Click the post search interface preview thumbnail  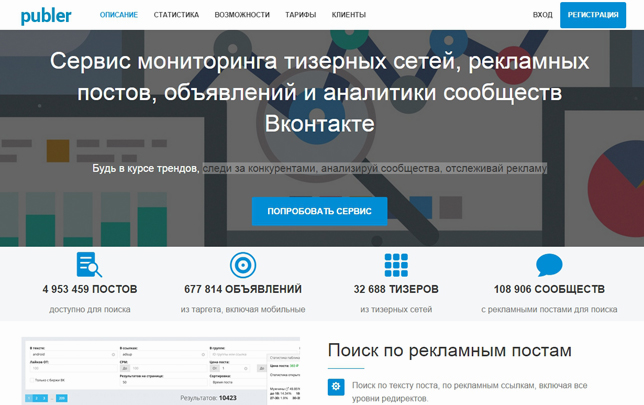coord(161,371)
